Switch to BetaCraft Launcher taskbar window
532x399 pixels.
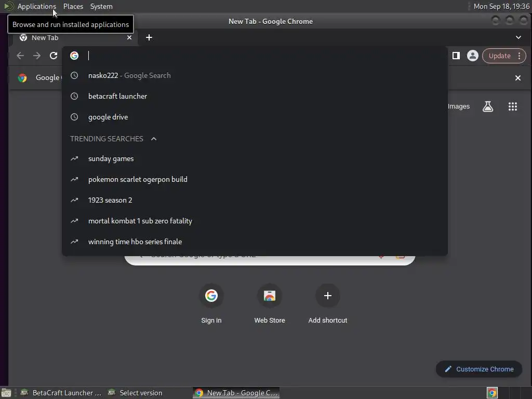(x=61, y=393)
